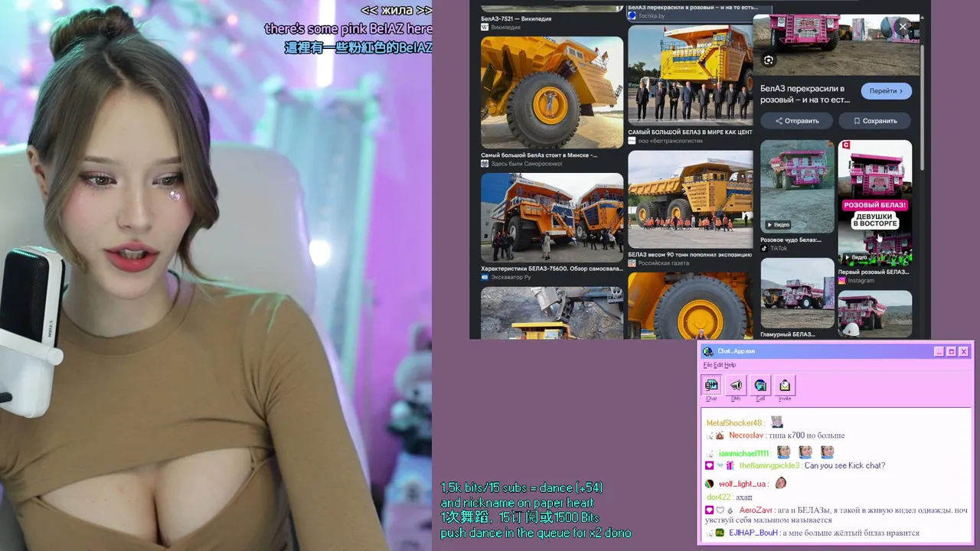
Task: Click 'Характеристики БЕЛАЗ-75600. Обзор самосвала' caption
Action: point(551,269)
